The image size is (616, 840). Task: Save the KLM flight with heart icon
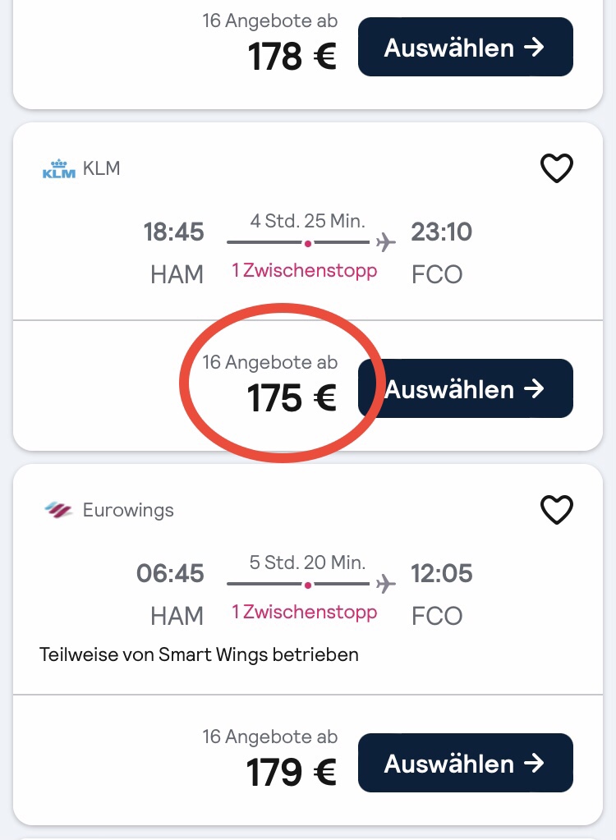click(x=556, y=169)
